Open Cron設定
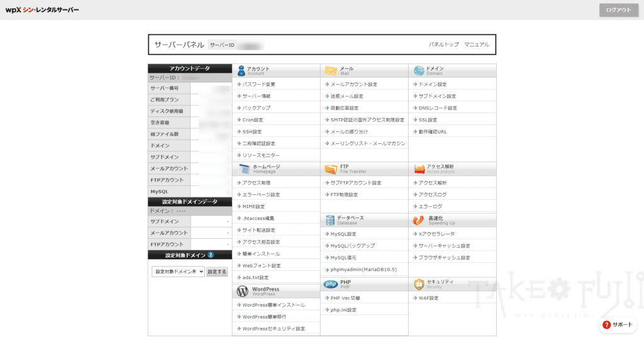This screenshot has width=644, height=340. [x=253, y=120]
